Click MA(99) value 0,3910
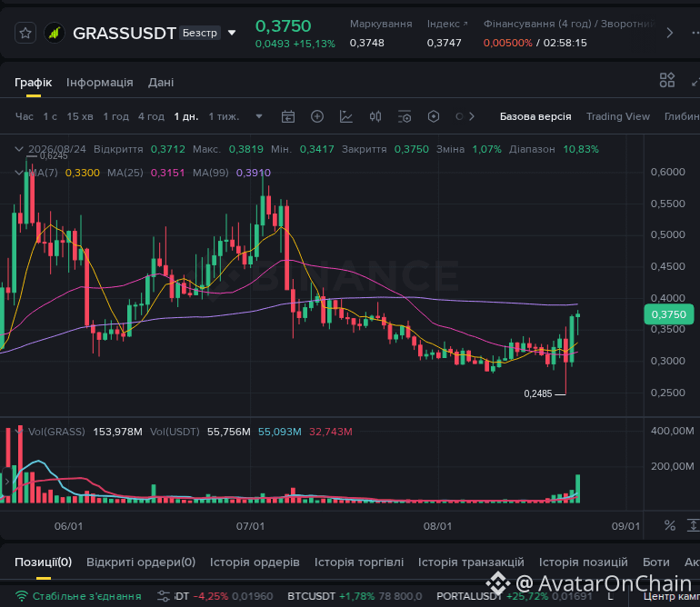 click(x=253, y=173)
